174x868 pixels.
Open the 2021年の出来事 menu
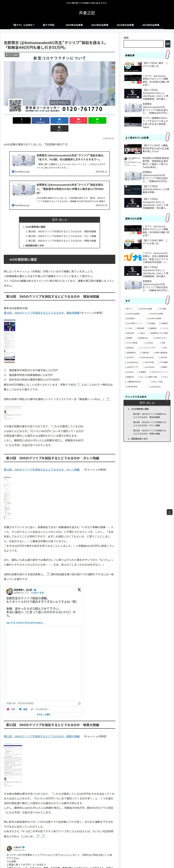[x=100, y=25]
